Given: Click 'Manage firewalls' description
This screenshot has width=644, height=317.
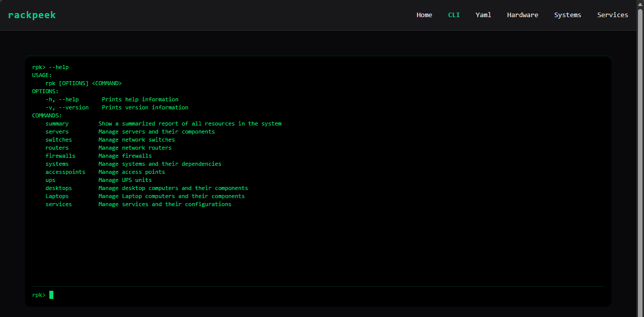Looking at the screenshot, I should (x=125, y=156).
